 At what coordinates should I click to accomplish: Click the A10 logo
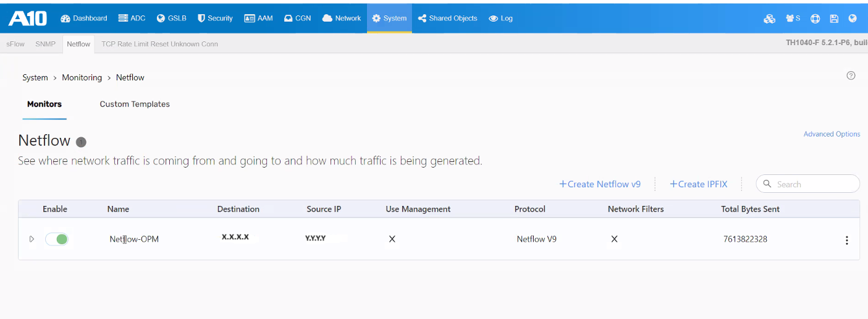click(27, 19)
